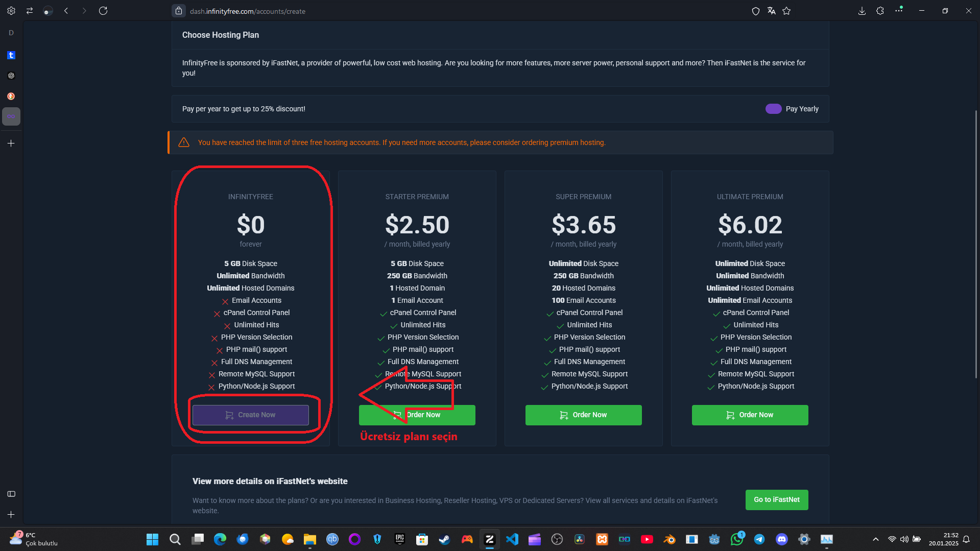Screen dimensions: 980x551
Task: Click the $6.02 Ultimate Premium price
Action: tap(750, 225)
